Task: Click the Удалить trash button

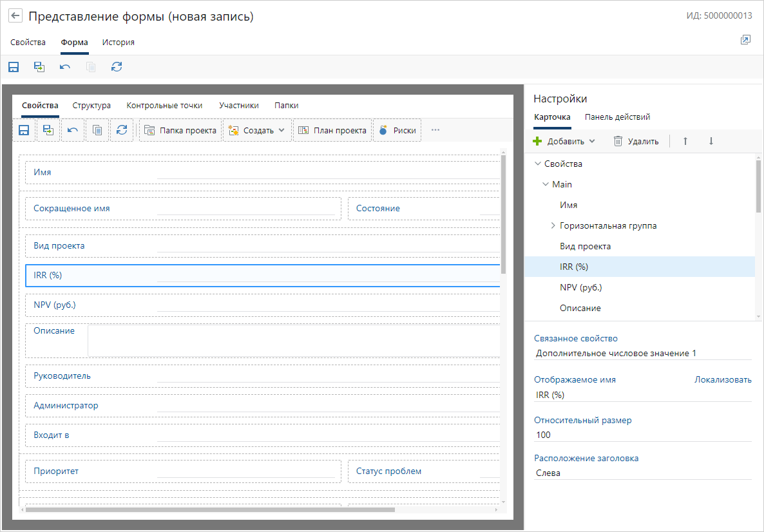Action: pyautogui.click(x=636, y=141)
